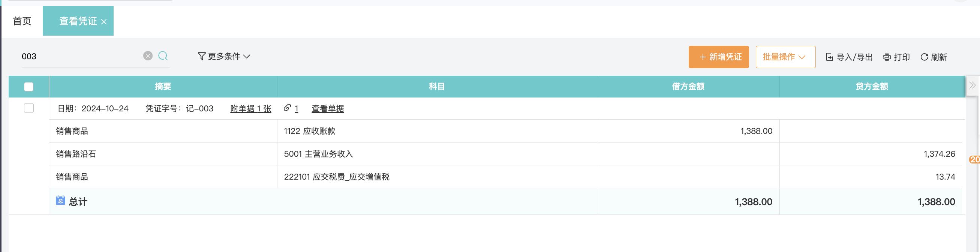Click the attachment paperclip icon
Image resolution: width=980 pixels, height=252 pixels.
[287, 108]
